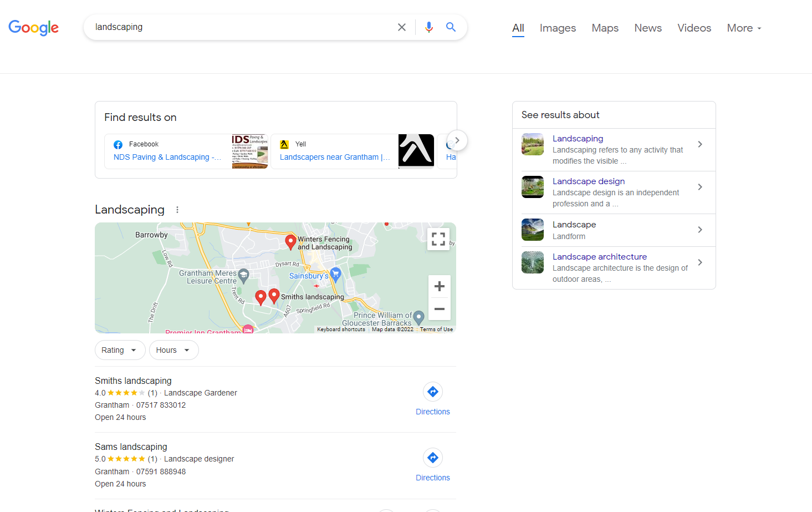
Task: Start a voice search with the microphone icon
Action: [428, 27]
